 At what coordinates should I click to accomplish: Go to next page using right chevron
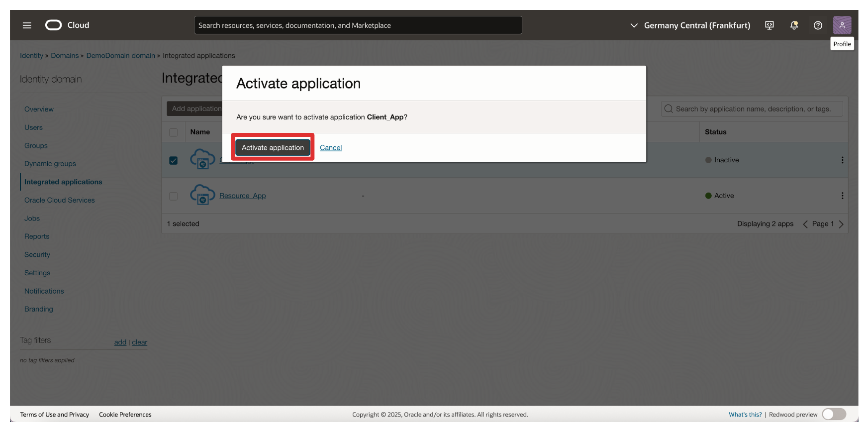[x=841, y=224]
